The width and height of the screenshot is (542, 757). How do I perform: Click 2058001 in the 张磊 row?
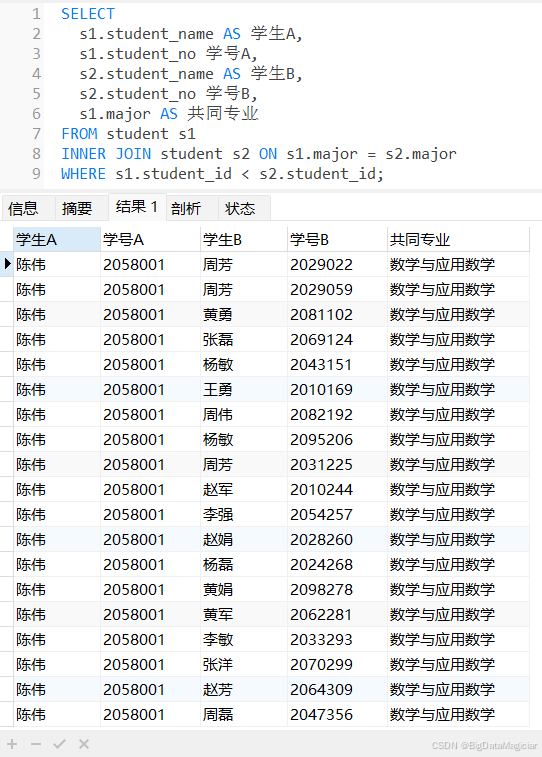click(x=151, y=339)
